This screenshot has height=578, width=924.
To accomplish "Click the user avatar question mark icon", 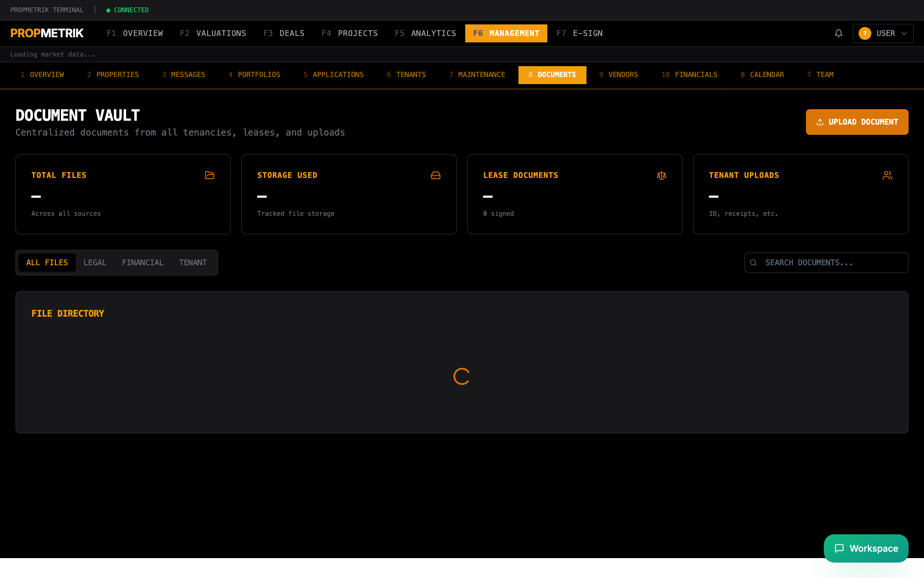I will click(864, 33).
